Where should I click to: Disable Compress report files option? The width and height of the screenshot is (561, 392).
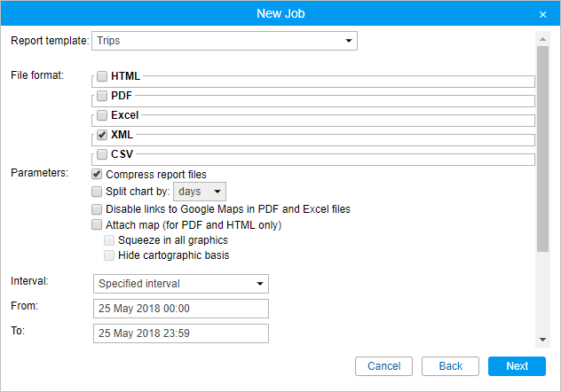click(97, 175)
